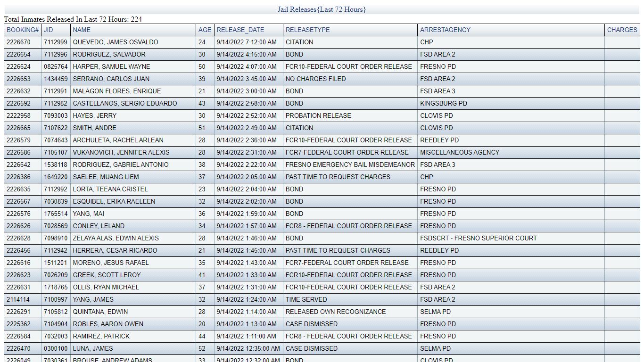
Task: Click release date 9/14/2022 7:12:00 AM
Action: coord(247,42)
